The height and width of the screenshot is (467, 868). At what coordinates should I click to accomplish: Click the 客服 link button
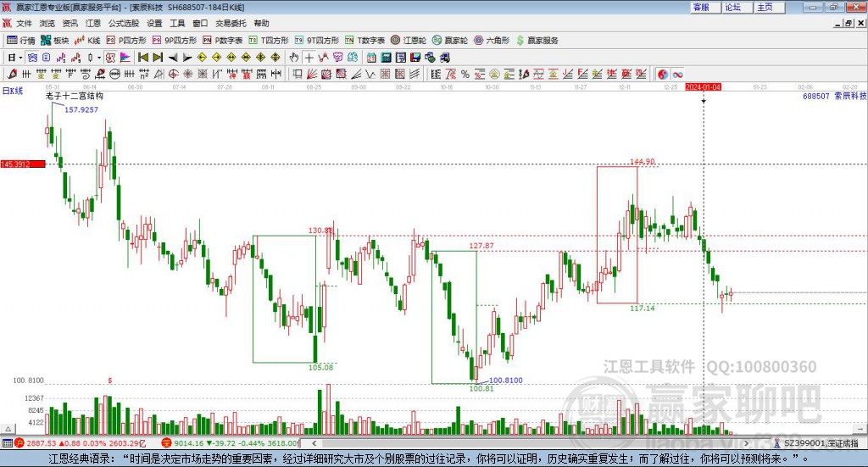[706, 7]
